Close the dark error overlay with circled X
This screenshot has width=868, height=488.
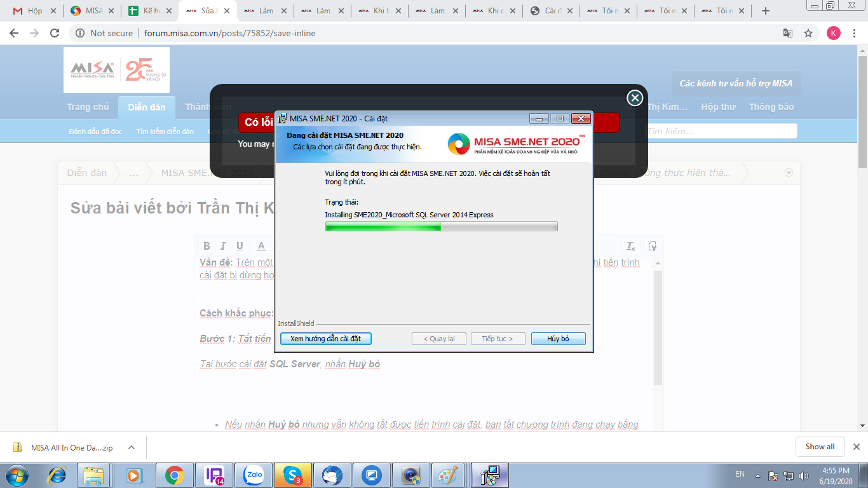pos(635,98)
